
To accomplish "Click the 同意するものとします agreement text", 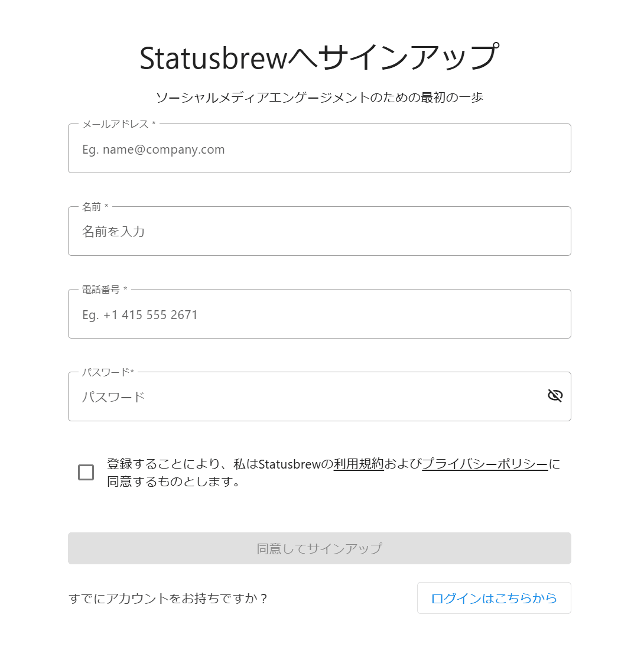I will click(x=174, y=482).
